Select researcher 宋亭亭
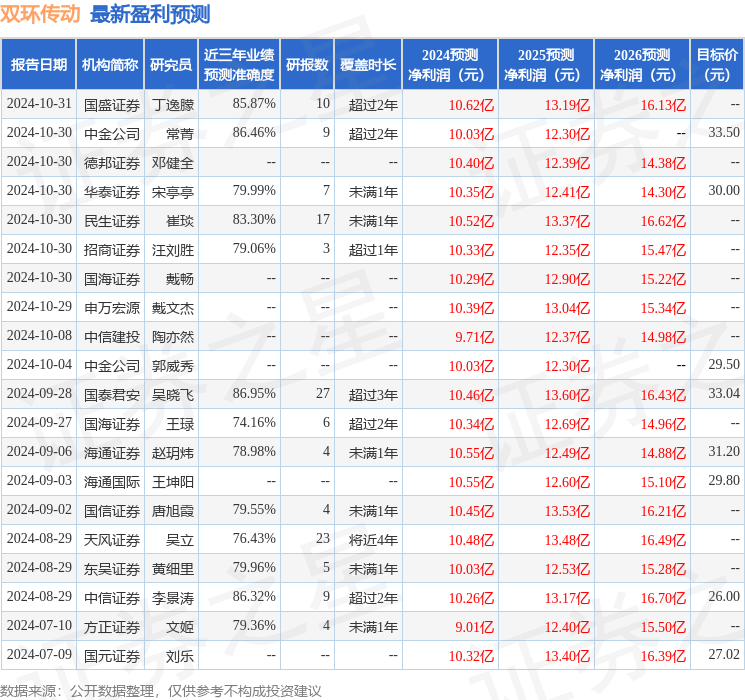This screenshot has width=745, height=700. pyautogui.click(x=173, y=192)
